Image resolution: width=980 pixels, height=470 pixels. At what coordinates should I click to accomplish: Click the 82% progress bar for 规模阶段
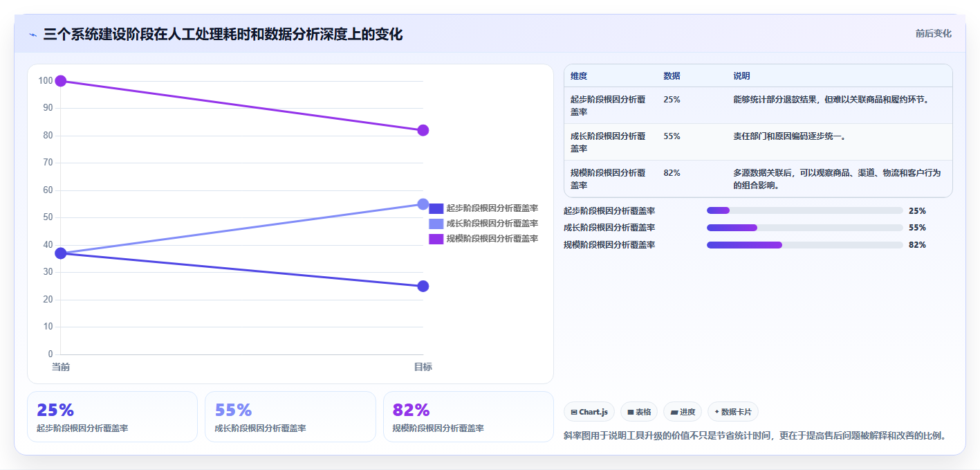point(805,245)
